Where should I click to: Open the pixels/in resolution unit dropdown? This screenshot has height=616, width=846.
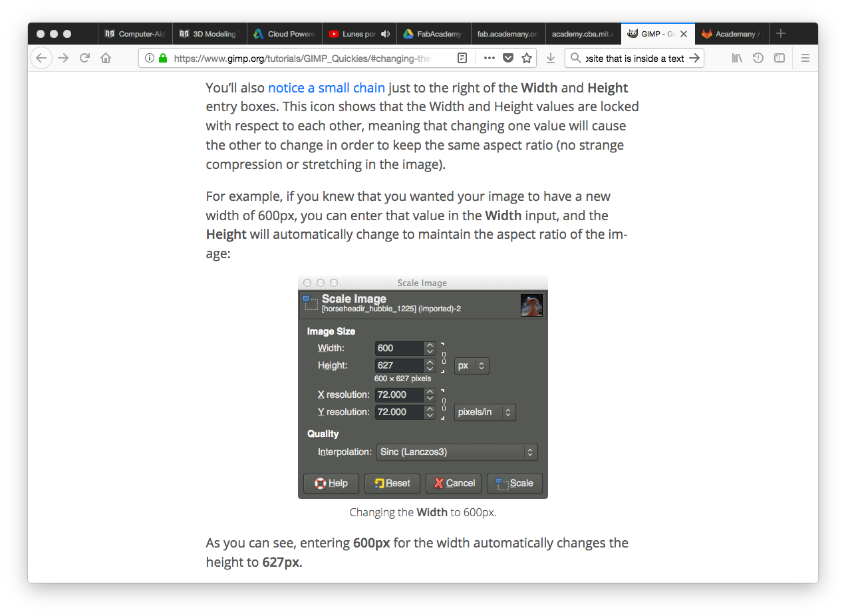click(485, 412)
